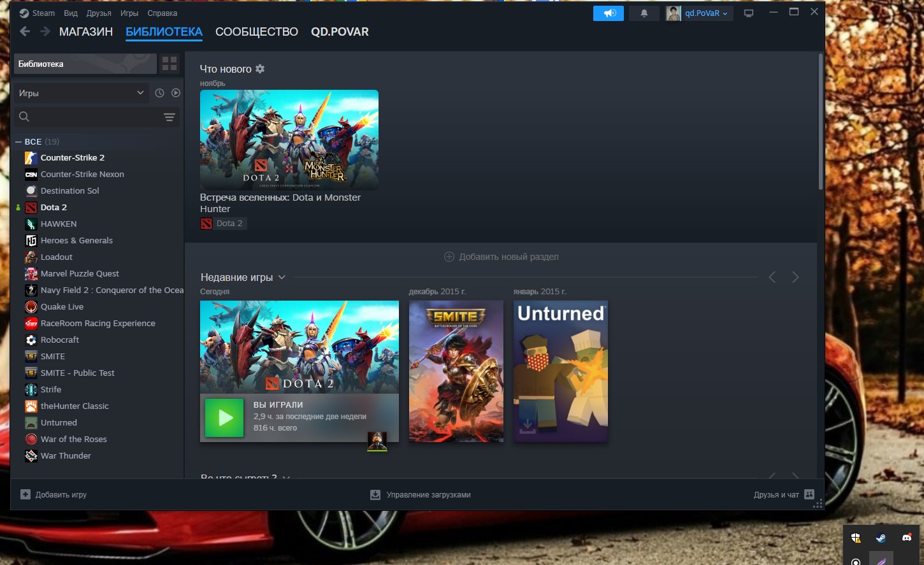Click the Big Picture mode monitor icon
Viewport: 924px width, 565px height.
click(x=749, y=13)
